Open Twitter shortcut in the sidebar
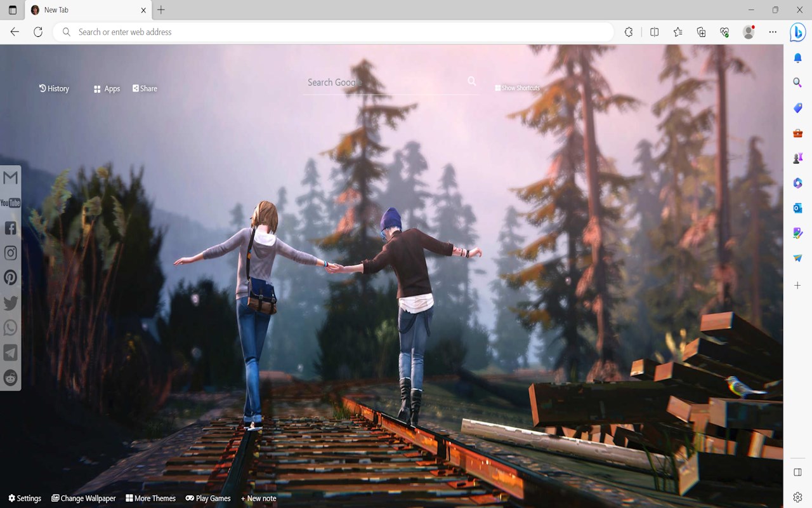Viewport: 812px width, 508px height. pos(10,303)
